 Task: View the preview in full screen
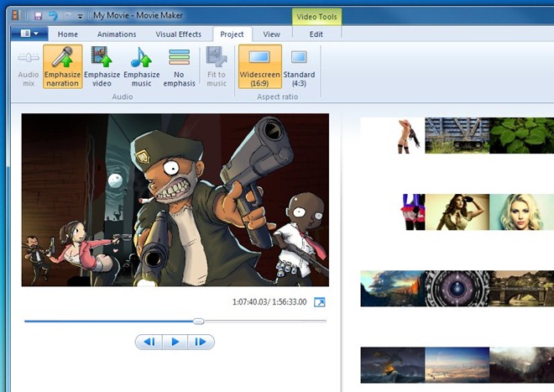tap(320, 302)
